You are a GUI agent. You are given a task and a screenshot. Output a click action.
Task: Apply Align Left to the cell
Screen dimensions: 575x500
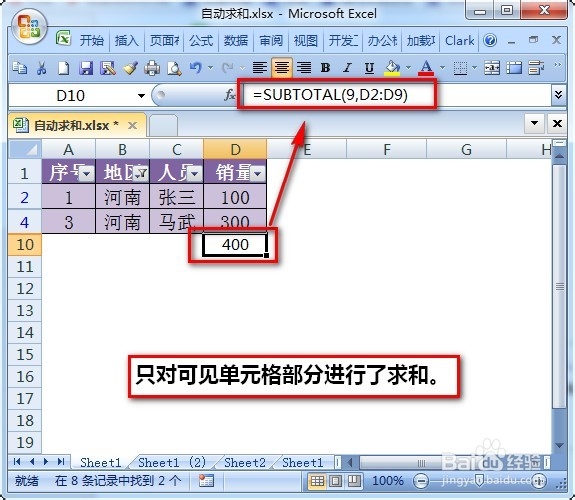tap(260, 68)
